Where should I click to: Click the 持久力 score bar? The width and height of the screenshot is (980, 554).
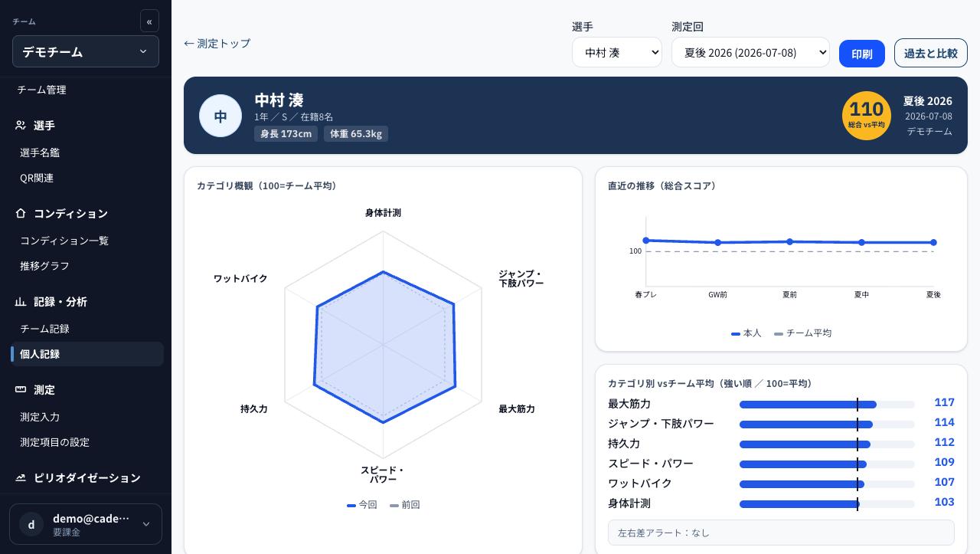[x=827, y=444]
